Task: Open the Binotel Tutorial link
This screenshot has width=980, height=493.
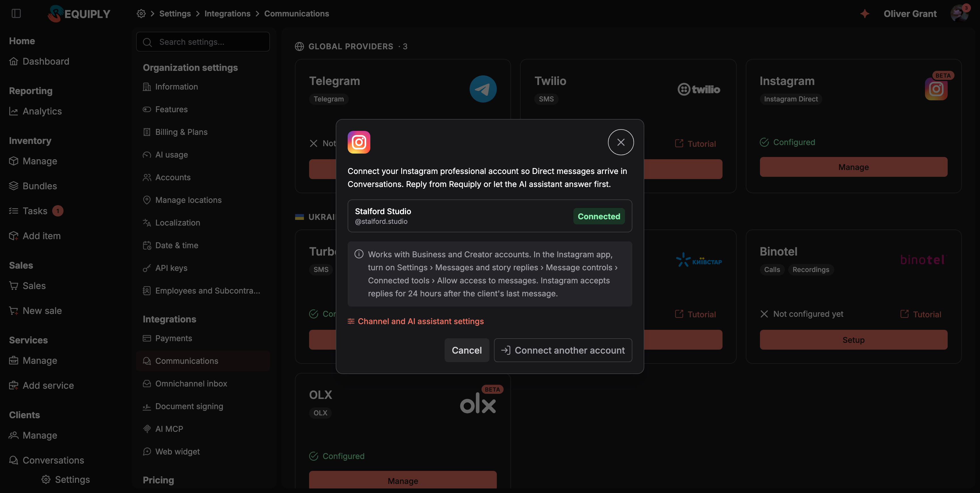Action: click(921, 314)
